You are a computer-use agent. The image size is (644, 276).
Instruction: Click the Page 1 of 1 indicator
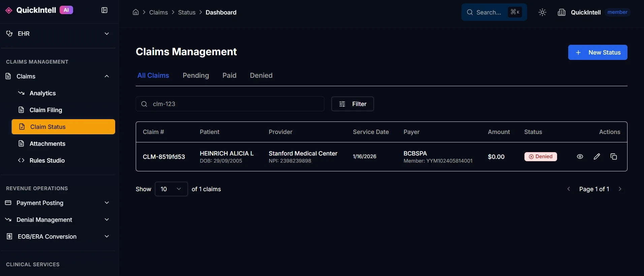coord(594,189)
